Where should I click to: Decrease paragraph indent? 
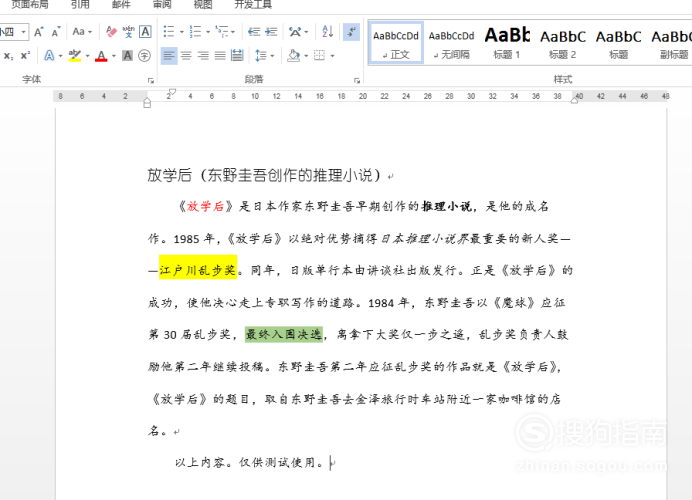click(x=254, y=32)
